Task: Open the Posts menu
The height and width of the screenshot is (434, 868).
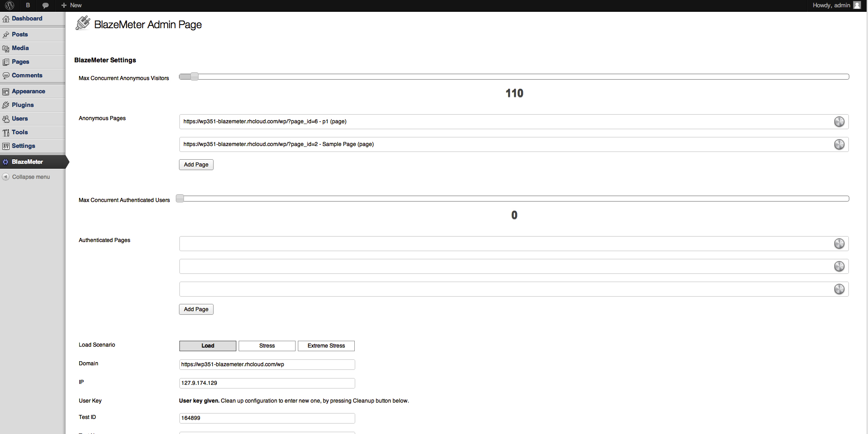Action: 20,35
